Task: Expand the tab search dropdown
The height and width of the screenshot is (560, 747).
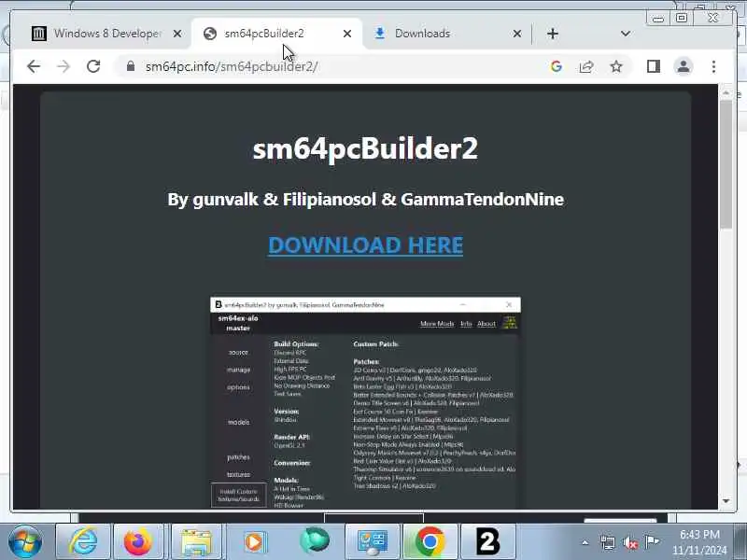Action: click(626, 34)
